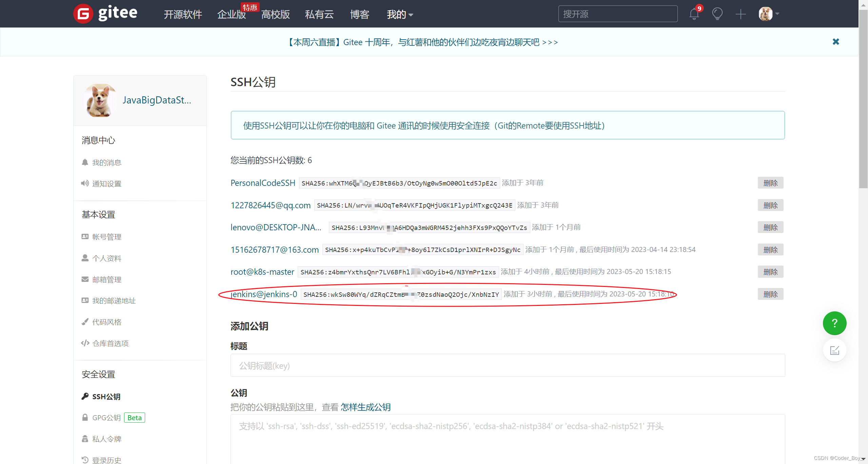Open 企业版 menu item
This screenshot has height=464, width=868.
point(232,14)
